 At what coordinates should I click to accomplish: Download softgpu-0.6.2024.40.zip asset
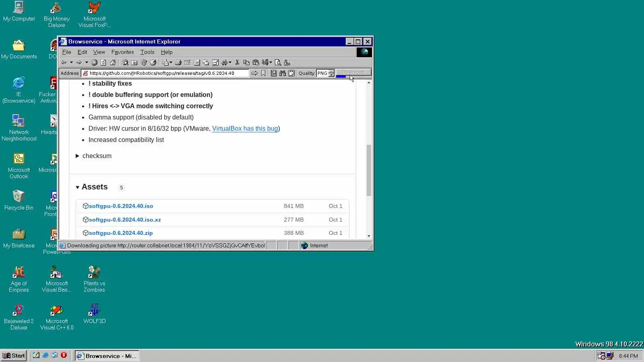click(121, 233)
